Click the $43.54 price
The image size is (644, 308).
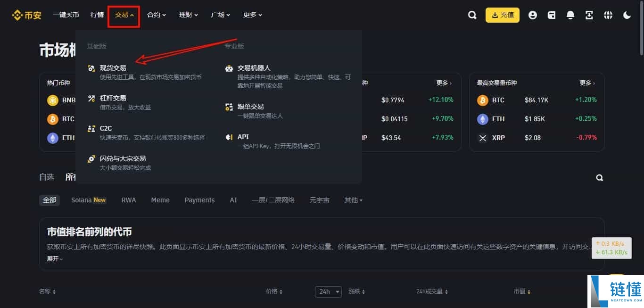pyautogui.click(x=391, y=138)
